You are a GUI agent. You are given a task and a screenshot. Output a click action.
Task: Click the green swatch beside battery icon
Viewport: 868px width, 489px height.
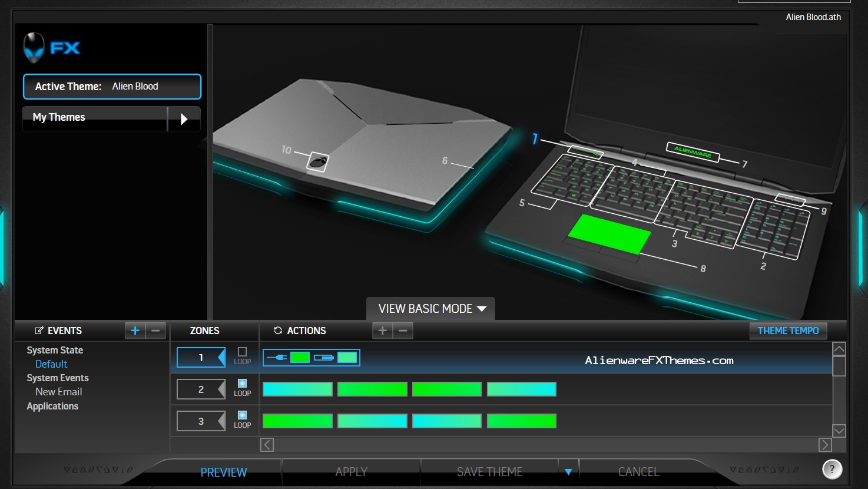347,358
